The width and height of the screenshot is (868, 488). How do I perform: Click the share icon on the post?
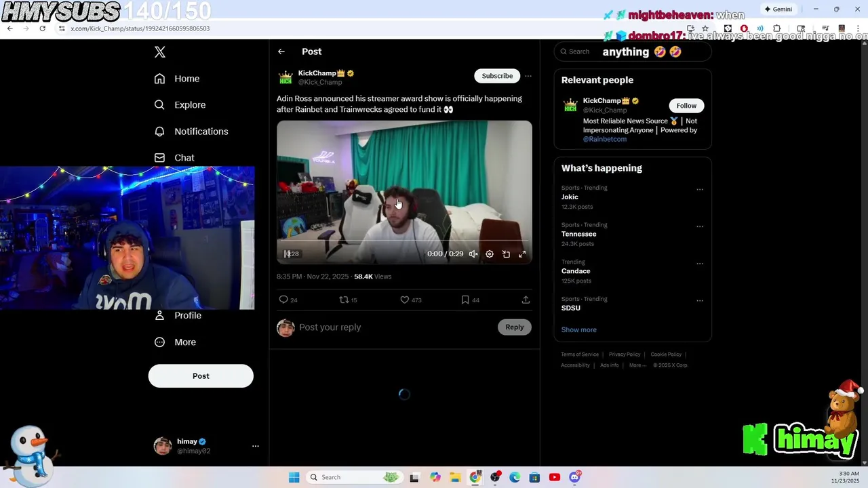click(526, 300)
